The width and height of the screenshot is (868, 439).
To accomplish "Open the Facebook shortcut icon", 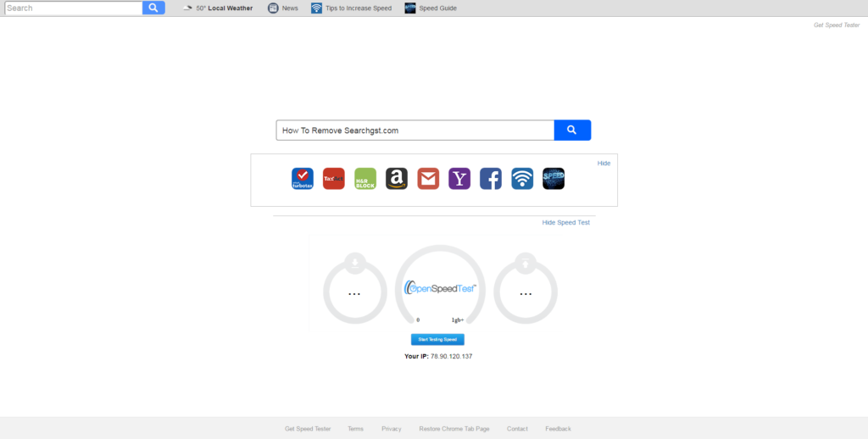I will point(491,179).
